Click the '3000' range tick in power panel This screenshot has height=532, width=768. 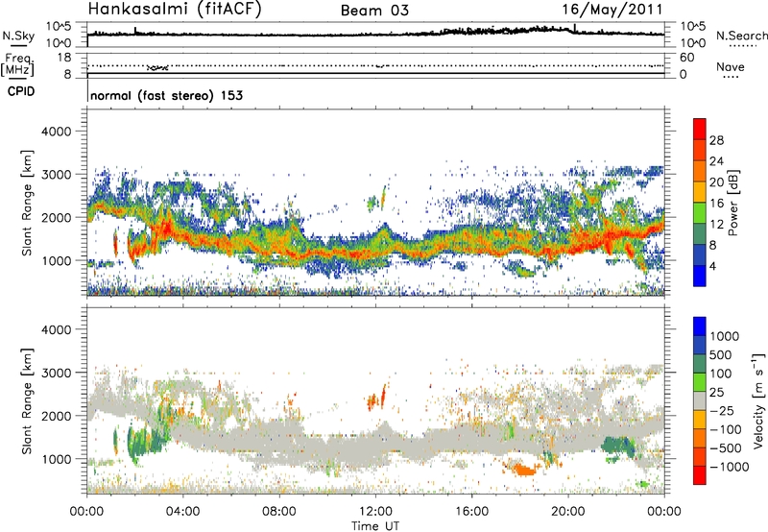[56, 175]
